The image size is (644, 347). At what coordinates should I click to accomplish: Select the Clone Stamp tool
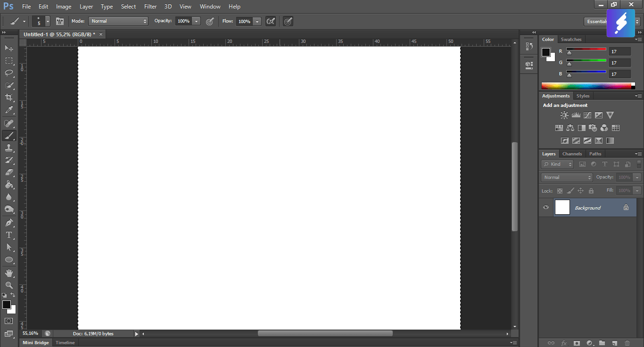point(9,148)
